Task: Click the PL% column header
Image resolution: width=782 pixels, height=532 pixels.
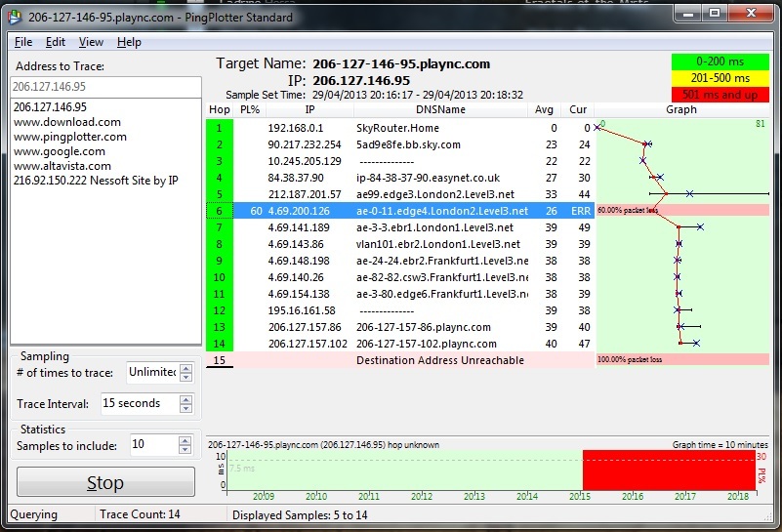Action: (250, 109)
